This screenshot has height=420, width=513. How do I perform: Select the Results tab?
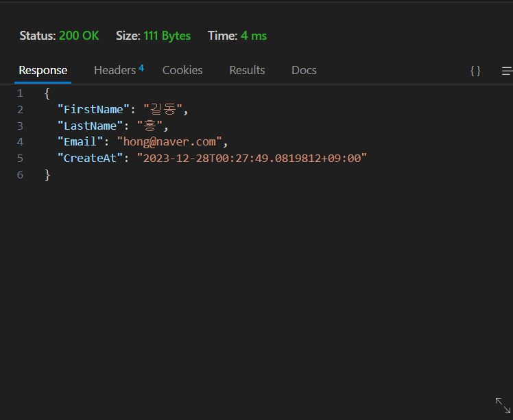pos(247,71)
